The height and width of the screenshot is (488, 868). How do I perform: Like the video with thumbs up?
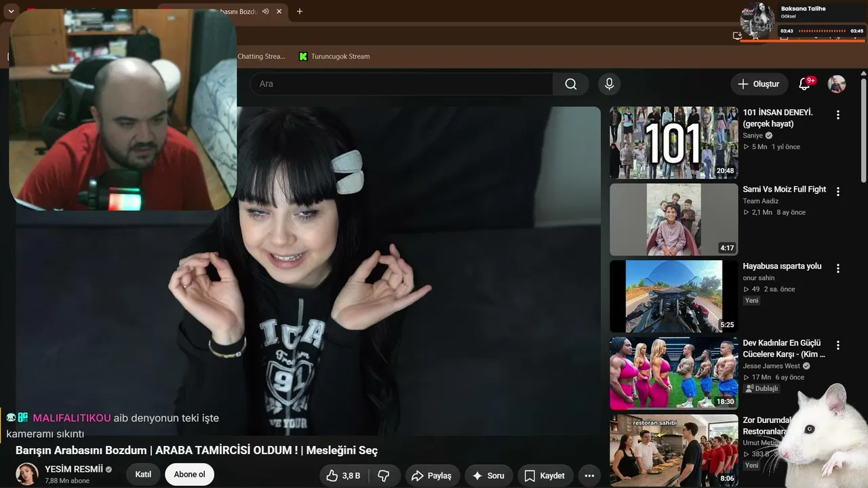343,476
